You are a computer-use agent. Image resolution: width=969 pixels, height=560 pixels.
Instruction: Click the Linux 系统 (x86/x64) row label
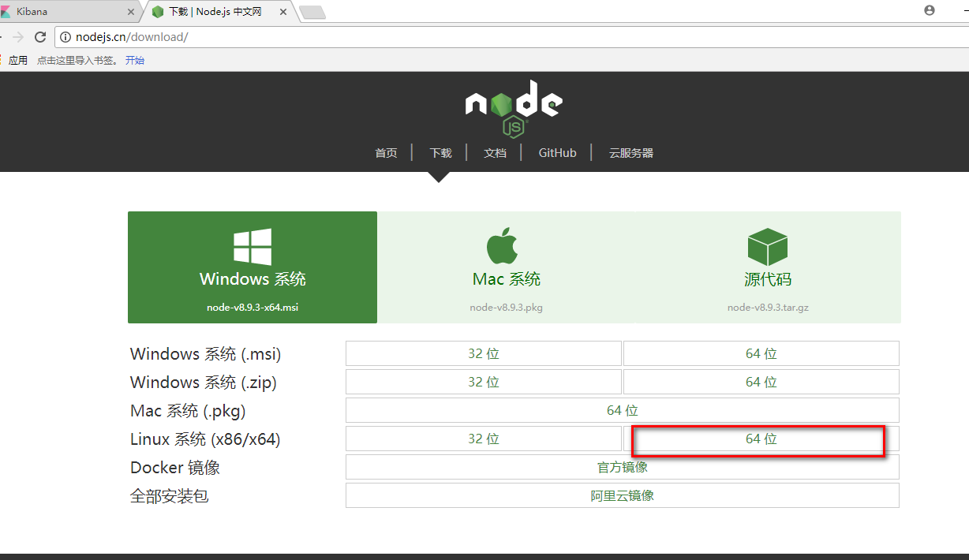pyautogui.click(x=205, y=439)
